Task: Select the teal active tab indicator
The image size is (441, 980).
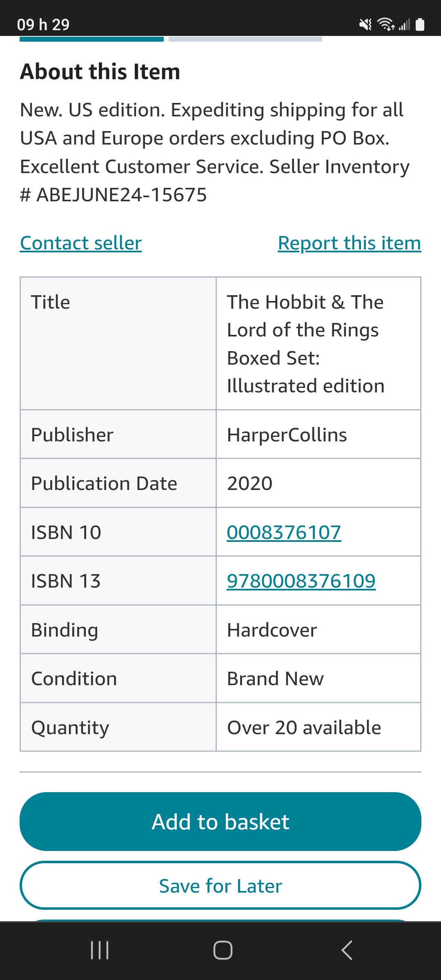Action: 91,39
